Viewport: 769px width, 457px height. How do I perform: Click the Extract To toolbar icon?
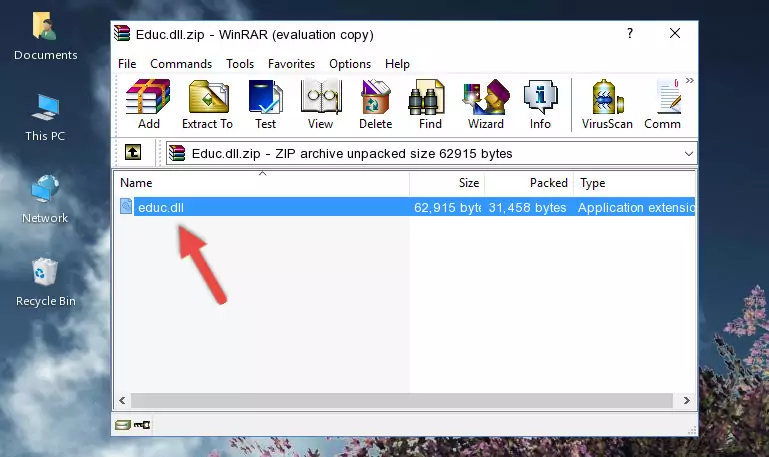[207, 104]
